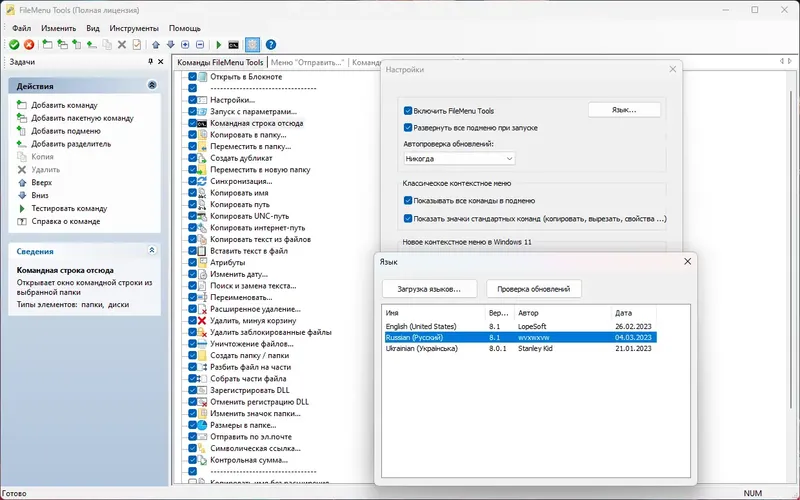Click the green checkmark apply icon in toolbar
The image size is (800, 500).
(x=14, y=45)
